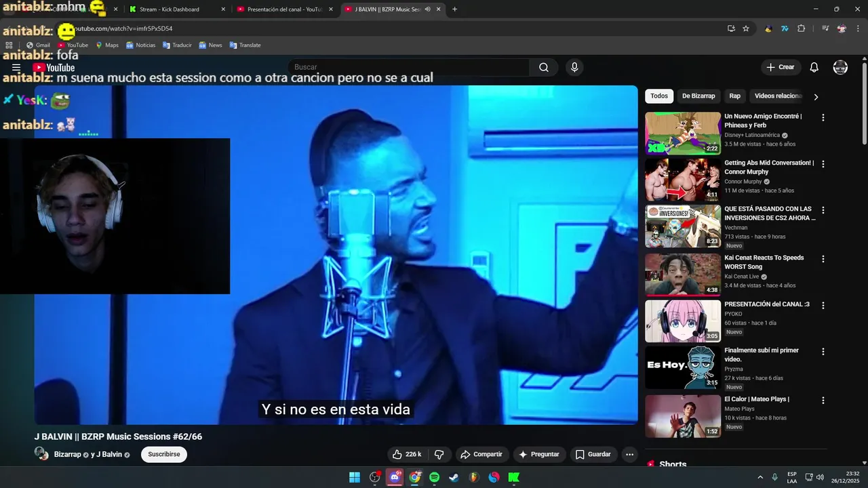Open options for Inversiones de CS2 video
Viewport: 868px width, 488px height.
pos(823,210)
